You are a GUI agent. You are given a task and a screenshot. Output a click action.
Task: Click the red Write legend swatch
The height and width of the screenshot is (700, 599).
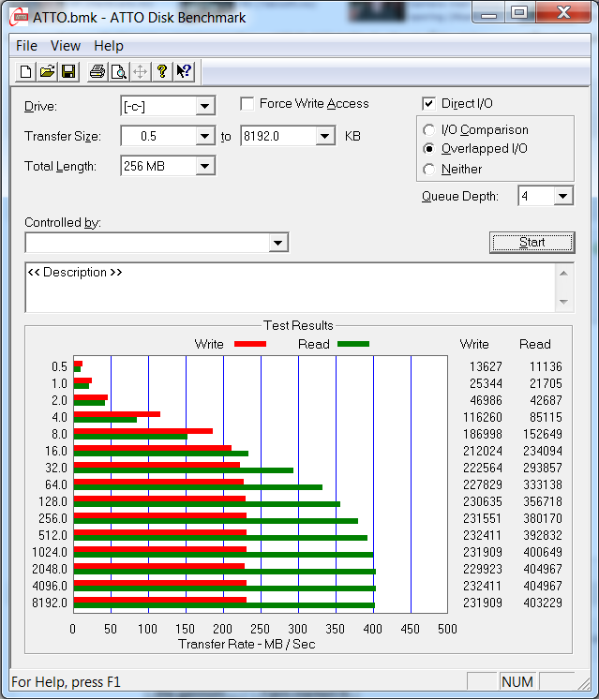(x=250, y=344)
